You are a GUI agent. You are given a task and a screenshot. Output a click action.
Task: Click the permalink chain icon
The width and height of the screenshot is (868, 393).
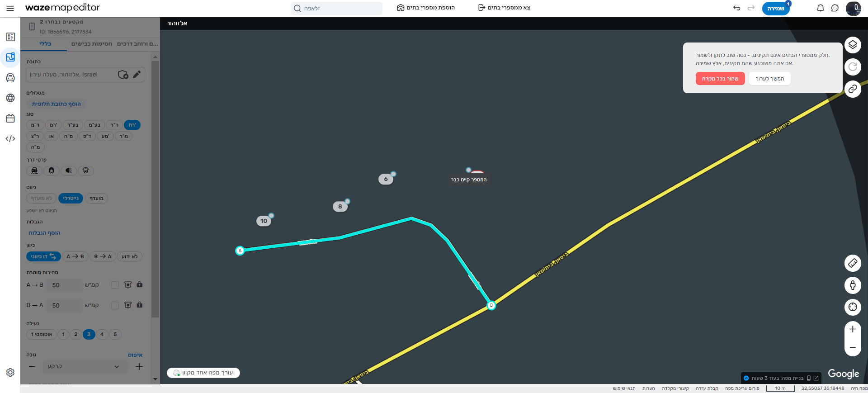(852, 89)
